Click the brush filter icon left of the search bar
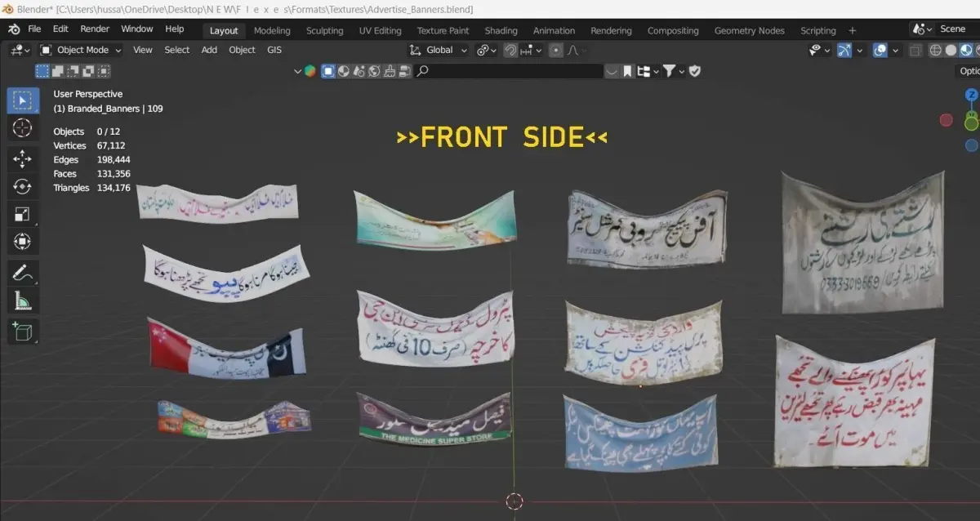The width and height of the screenshot is (980, 521). [390, 71]
